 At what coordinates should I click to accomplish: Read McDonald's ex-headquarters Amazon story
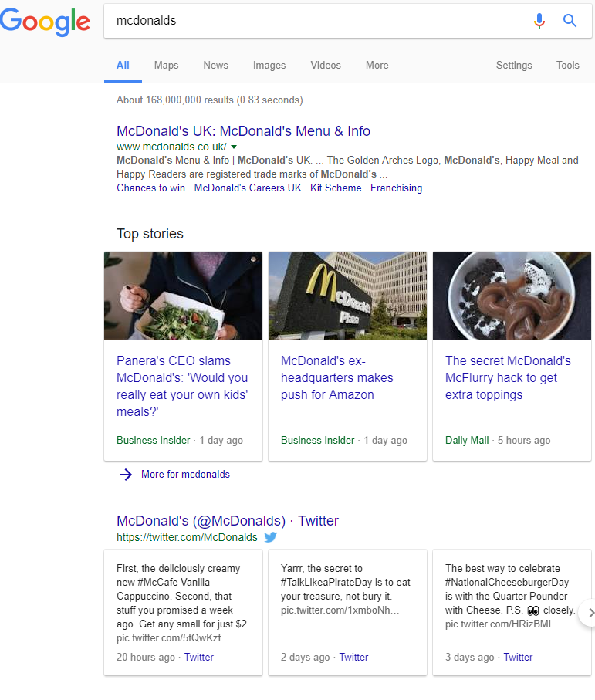tap(337, 377)
